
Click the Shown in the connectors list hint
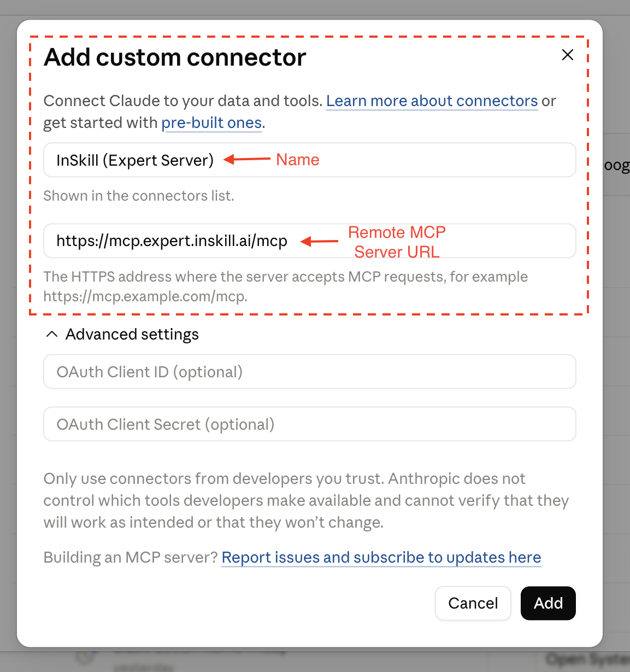pyautogui.click(x=139, y=196)
